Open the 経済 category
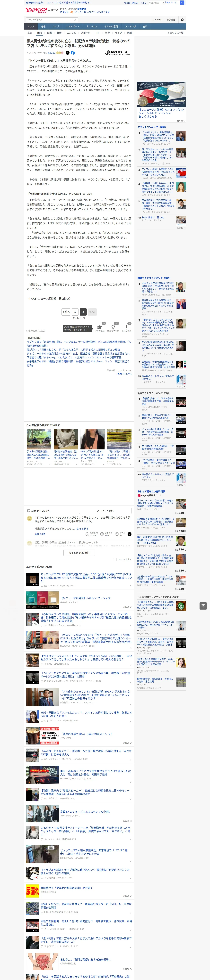This screenshot has width=210, height=980. point(59,33)
